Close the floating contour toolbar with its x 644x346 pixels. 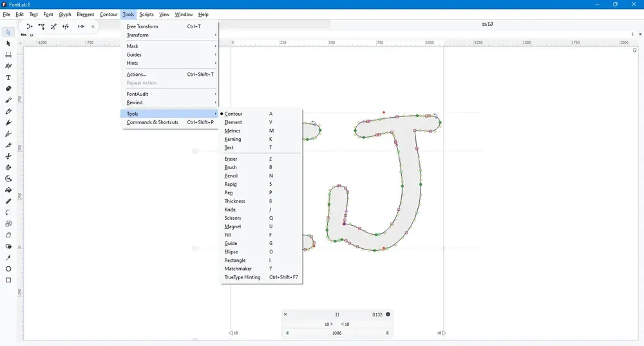point(93,26)
